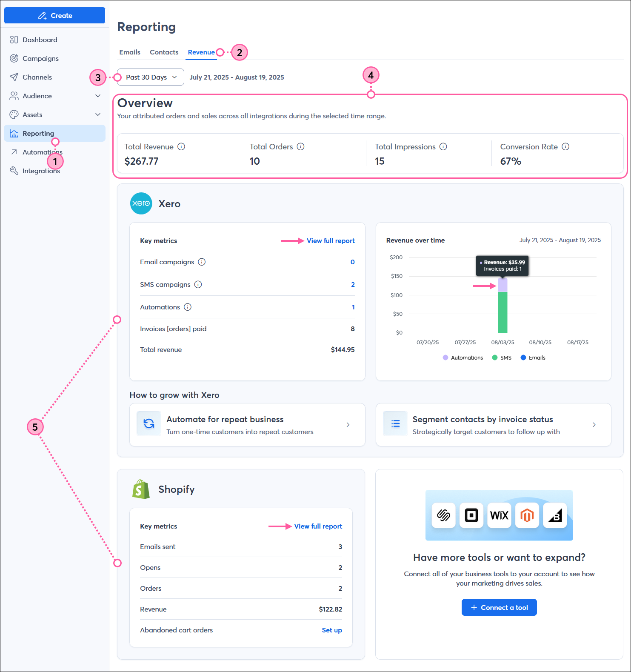The width and height of the screenshot is (631, 672).
Task: Click the Magento integration icon
Action: tap(527, 515)
